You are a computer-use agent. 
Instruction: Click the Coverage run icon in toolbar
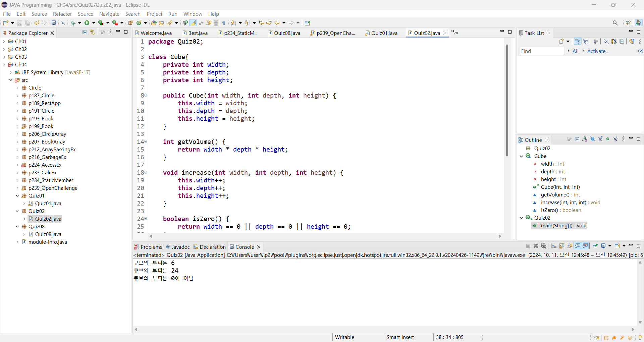click(101, 23)
